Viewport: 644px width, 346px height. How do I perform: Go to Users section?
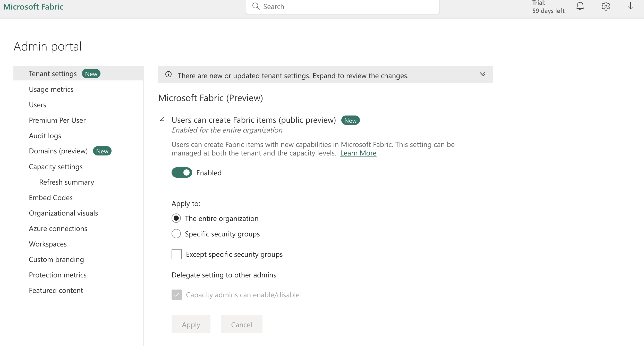click(x=37, y=105)
